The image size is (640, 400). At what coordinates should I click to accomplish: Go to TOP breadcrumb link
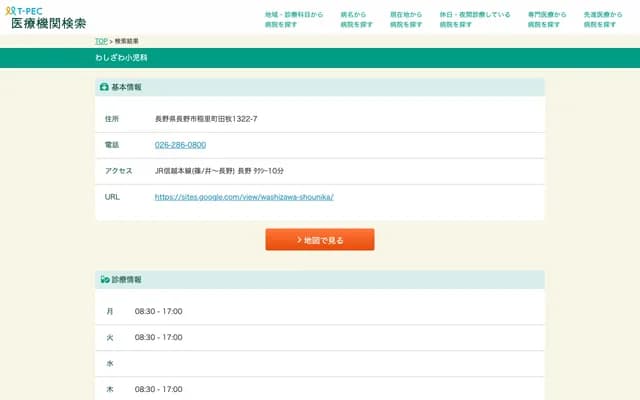coord(101,41)
